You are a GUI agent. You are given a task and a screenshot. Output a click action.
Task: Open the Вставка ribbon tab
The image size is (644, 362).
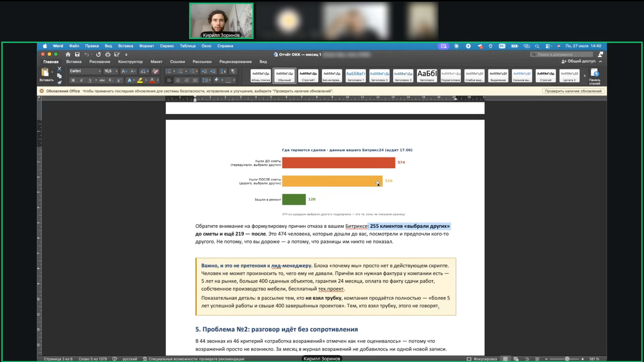point(74,62)
